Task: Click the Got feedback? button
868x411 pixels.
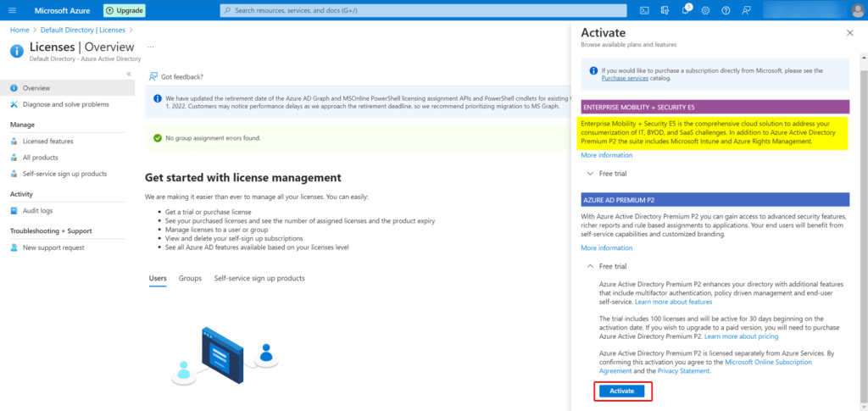Action: pos(176,76)
